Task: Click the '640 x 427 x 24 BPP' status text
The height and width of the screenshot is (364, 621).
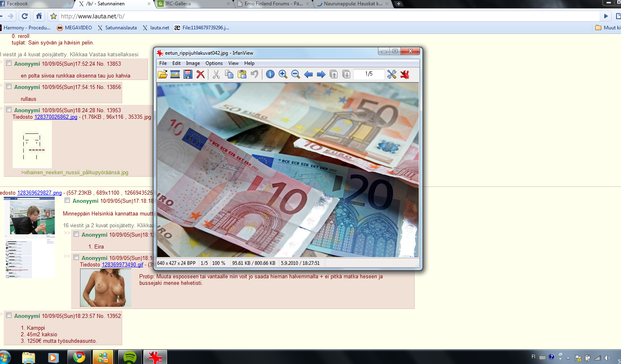Action: pos(176,263)
